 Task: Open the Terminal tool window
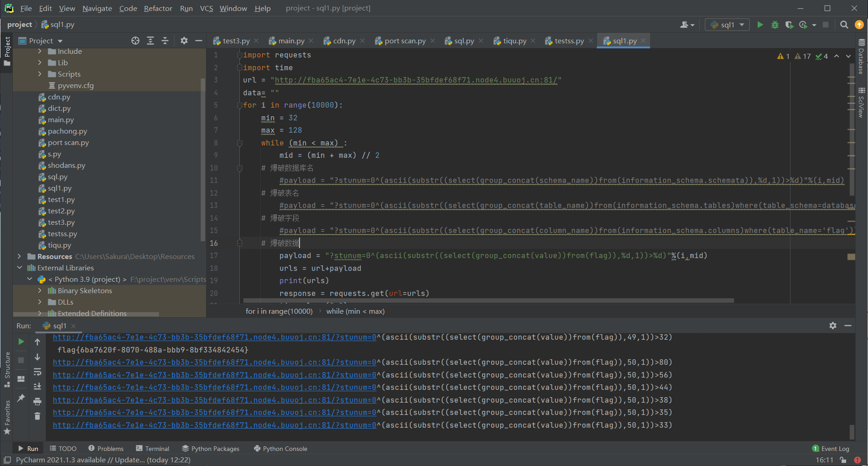click(153, 449)
